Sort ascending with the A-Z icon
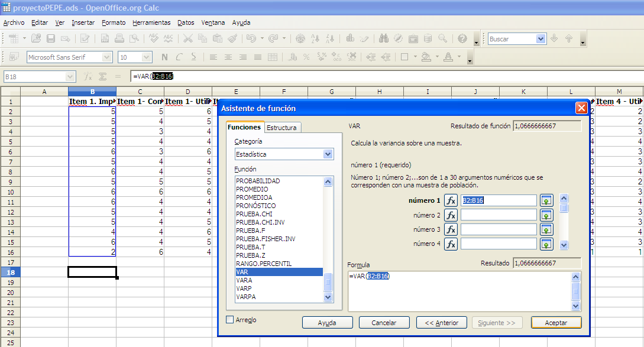Image resolution: width=644 pixels, height=347 pixels. 315,38
